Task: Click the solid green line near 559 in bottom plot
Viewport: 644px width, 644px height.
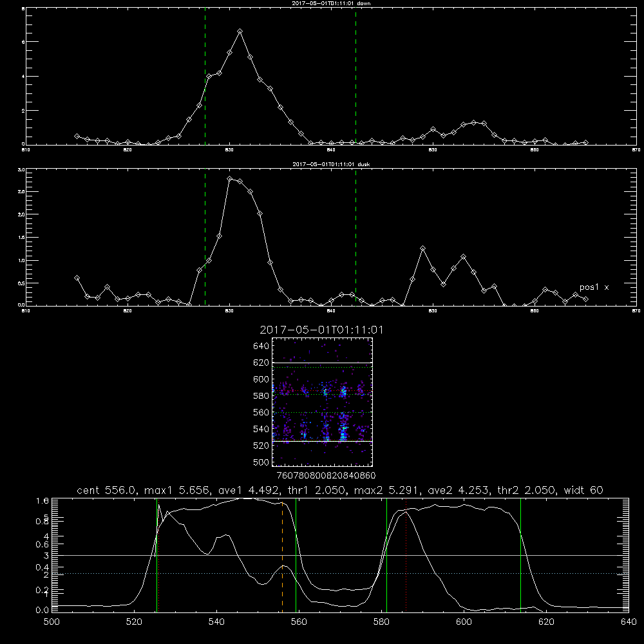Action: point(296,554)
